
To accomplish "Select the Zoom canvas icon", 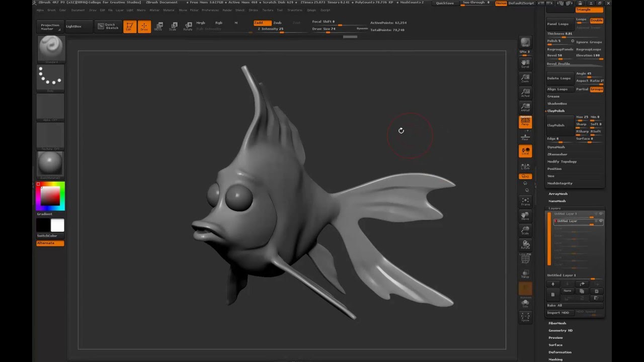I will click(525, 78).
